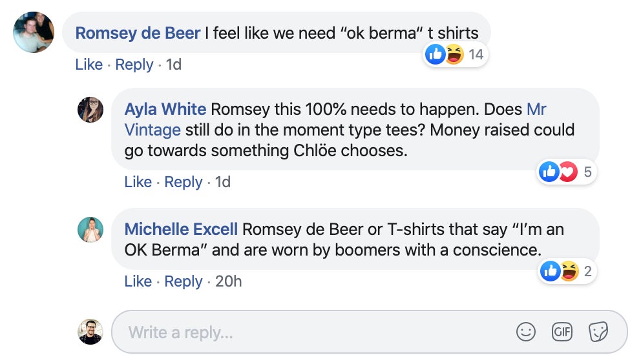Image resolution: width=641 pixels, height=364 pixels.
Task: View reactions on Michelle Excell's reply
Action: [x=567, y=272]
